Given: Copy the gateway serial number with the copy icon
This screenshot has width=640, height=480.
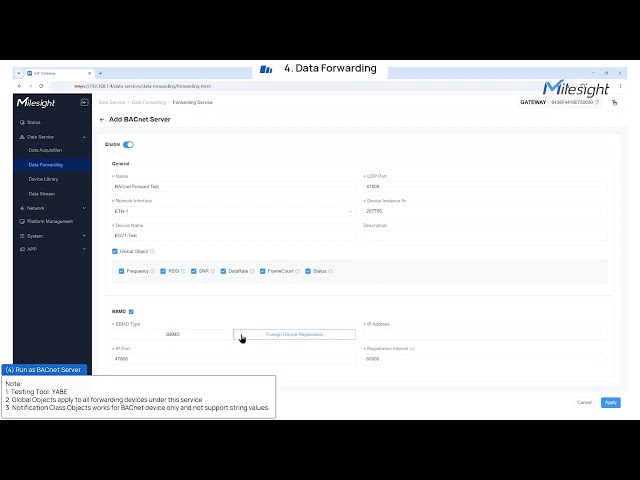Looking at the screenshot, I should click(597, 102).
